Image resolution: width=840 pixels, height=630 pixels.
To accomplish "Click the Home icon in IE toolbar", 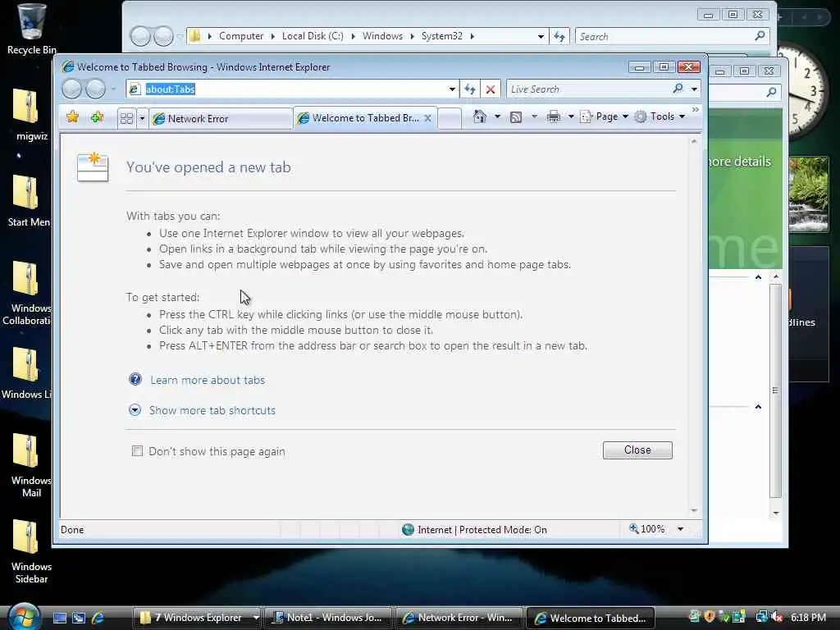I will click(x=479, y=116).
